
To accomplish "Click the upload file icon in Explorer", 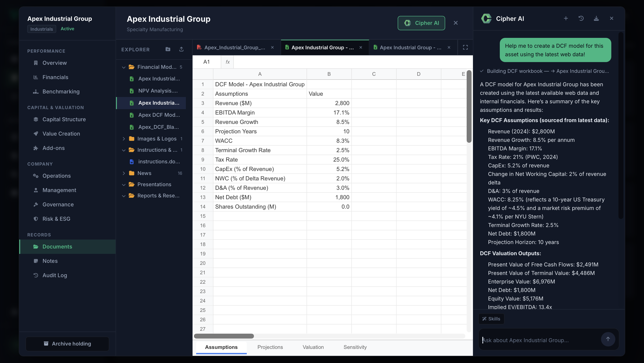I will click(x=182, y=49).
